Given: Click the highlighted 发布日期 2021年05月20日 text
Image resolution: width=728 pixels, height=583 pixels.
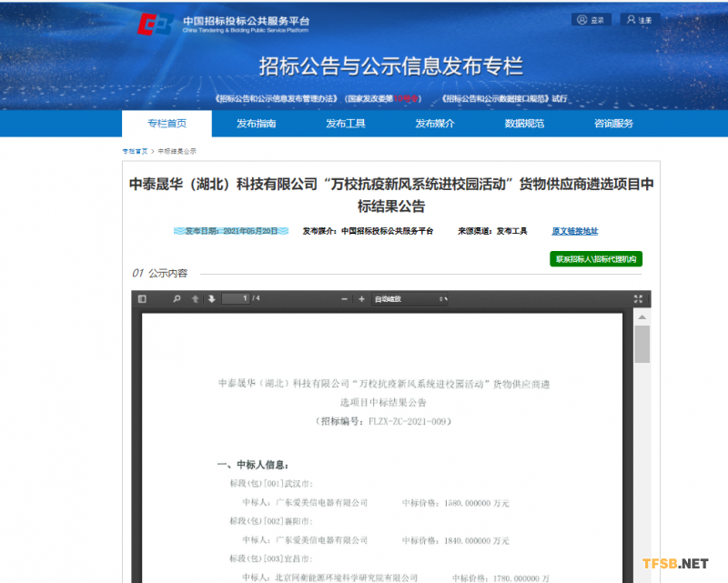Looking at the screenshot, I should pyautogui.click(x=231, y=231).
